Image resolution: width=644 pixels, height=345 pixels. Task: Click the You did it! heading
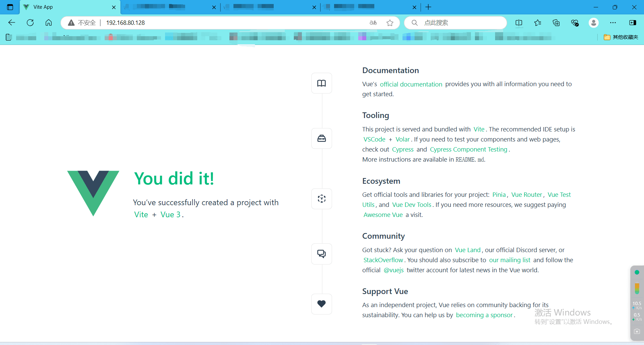(174, 178)
